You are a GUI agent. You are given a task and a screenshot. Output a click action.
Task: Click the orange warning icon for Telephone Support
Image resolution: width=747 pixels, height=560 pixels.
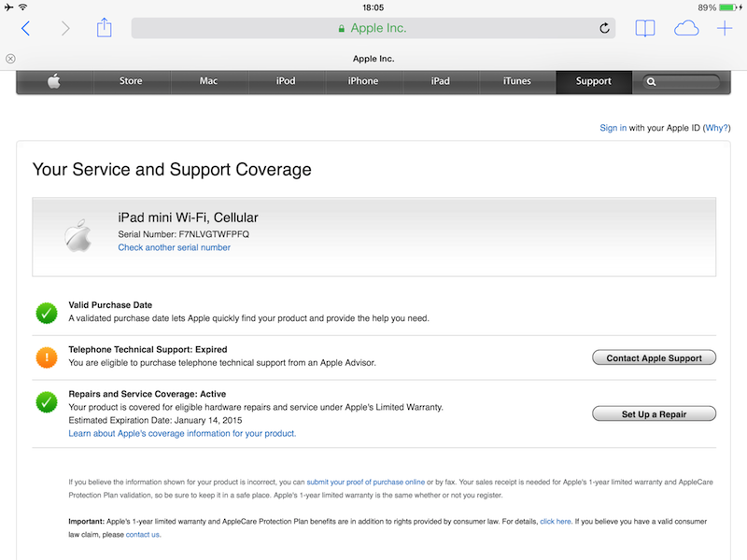[x=47, y=357]
